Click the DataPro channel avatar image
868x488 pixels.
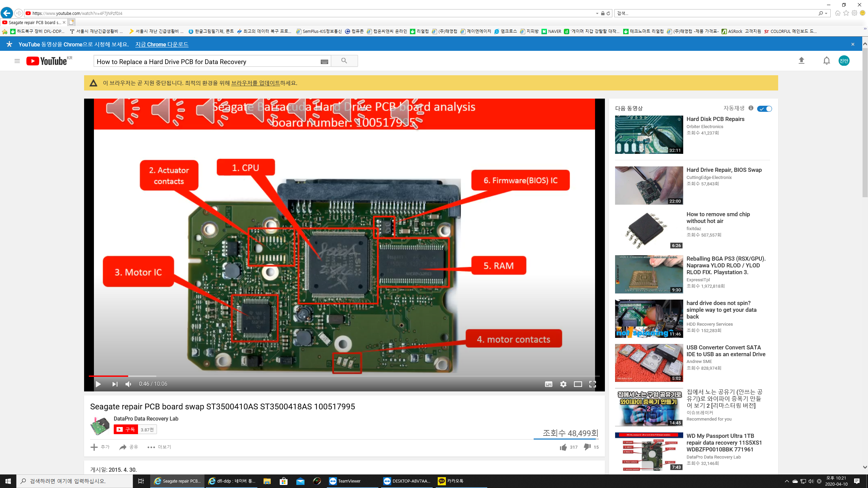coord(100,426)
